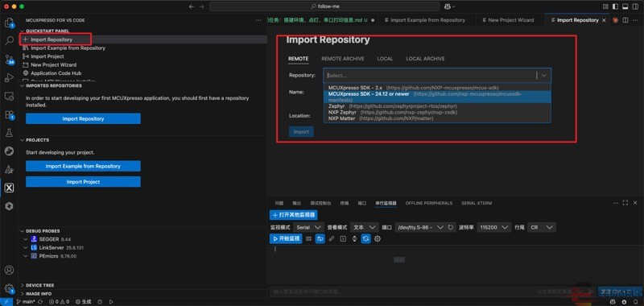Open Run and Debug view
Image resolution: width=644 pixels, height=306 pixels.
click(x=9, y=77)
